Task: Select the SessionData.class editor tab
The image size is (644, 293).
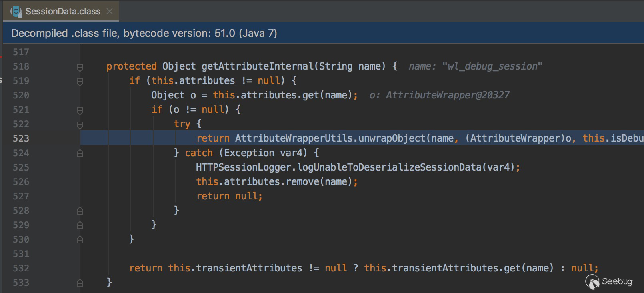Action: pyautogui.click(x=63, y=11)
